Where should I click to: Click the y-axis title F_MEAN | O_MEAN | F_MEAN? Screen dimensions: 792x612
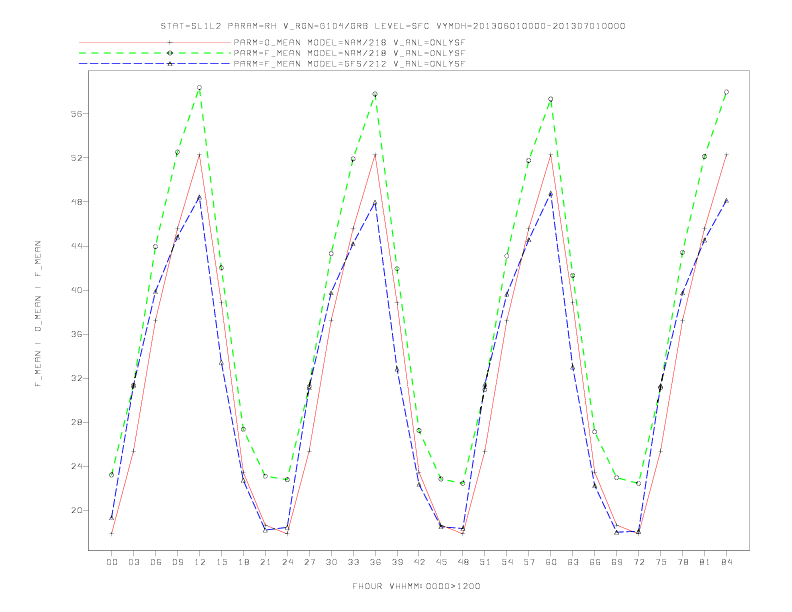tap(38, 314)
